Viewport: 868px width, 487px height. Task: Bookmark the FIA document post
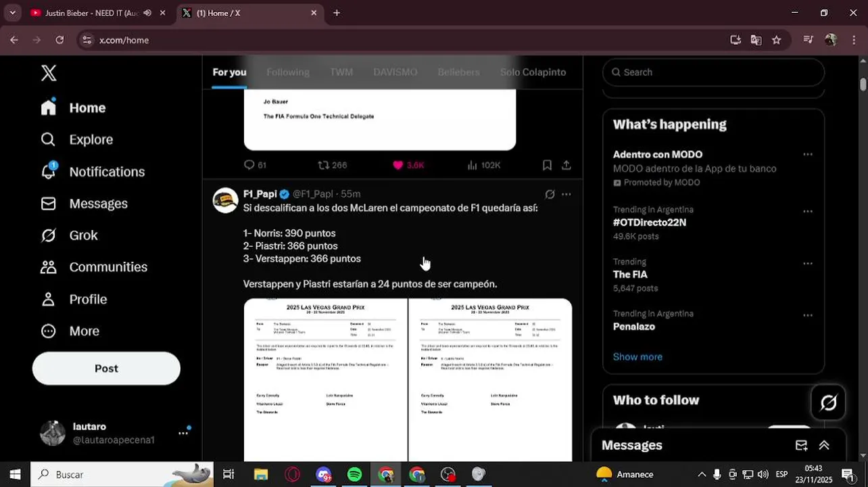tap(547, 165)
